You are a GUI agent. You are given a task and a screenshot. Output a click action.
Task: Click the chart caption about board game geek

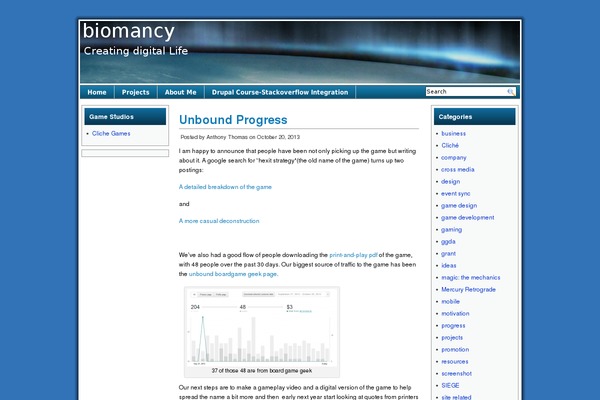(x=262, y=371)
